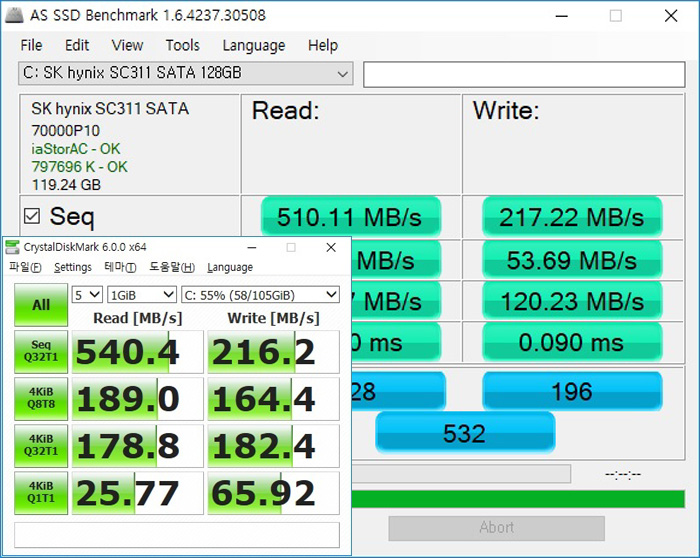
Task: Run the 4KiB Q8T8 test
Action: pyautogui.click(x=41, y=399)
